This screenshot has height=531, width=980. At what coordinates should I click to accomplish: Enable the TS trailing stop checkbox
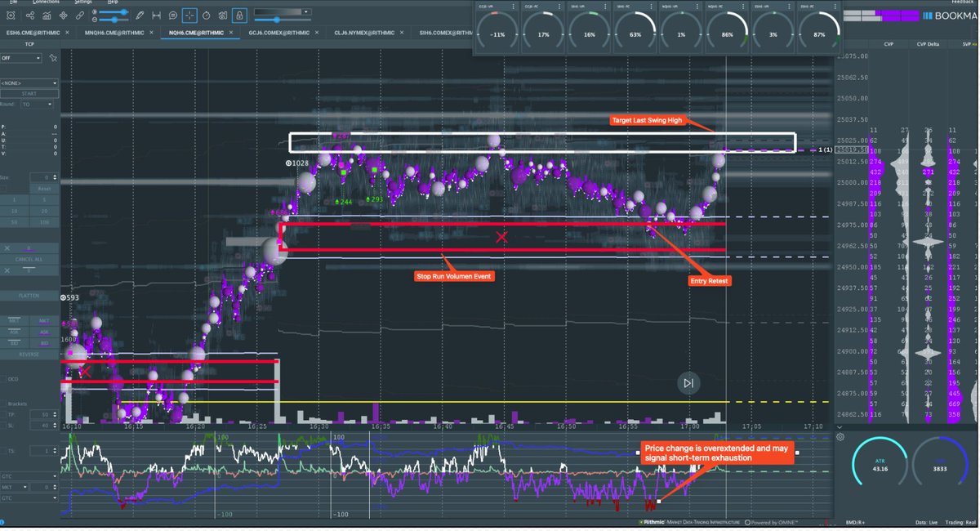pyautogui.click(x=3, y=451)
